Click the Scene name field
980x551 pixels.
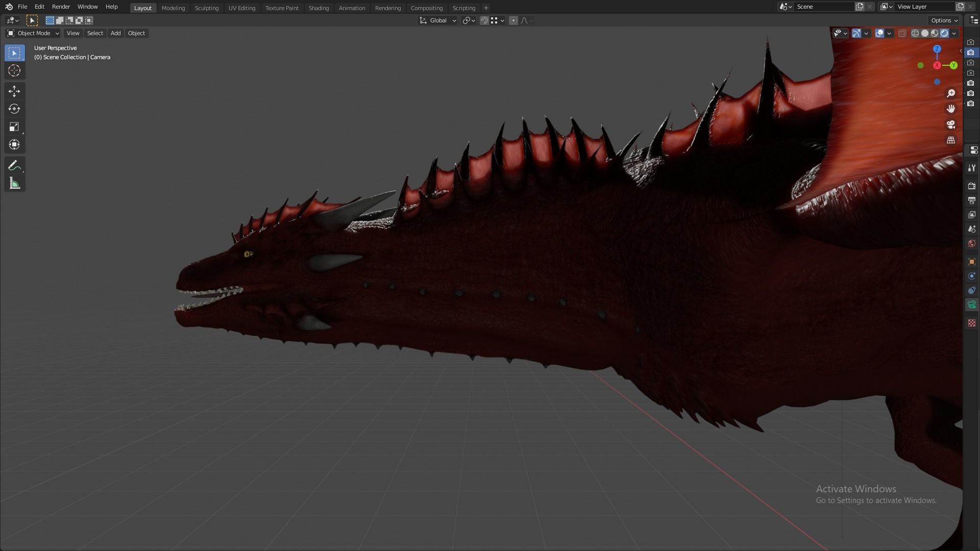tap(824, 7)
